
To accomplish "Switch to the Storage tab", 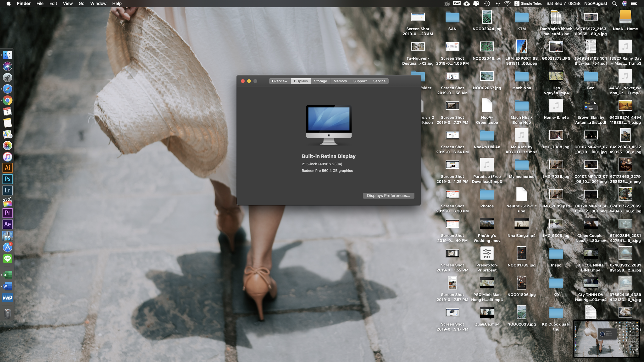I will (320, 81).
